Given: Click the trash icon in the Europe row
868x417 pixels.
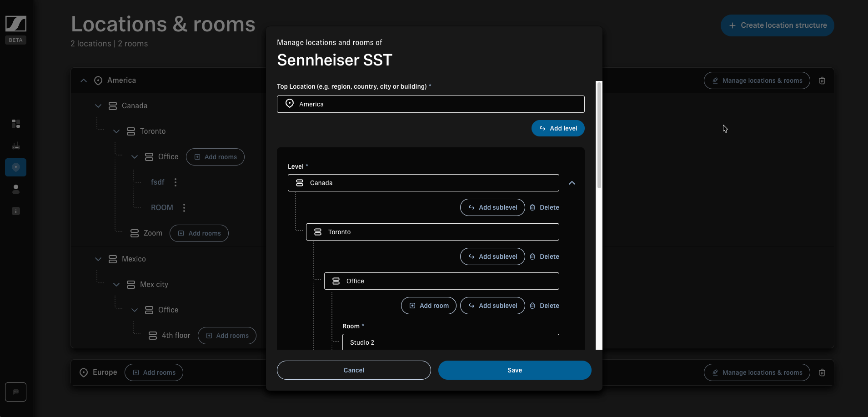Looking at the screenshot, I should 822,372.
